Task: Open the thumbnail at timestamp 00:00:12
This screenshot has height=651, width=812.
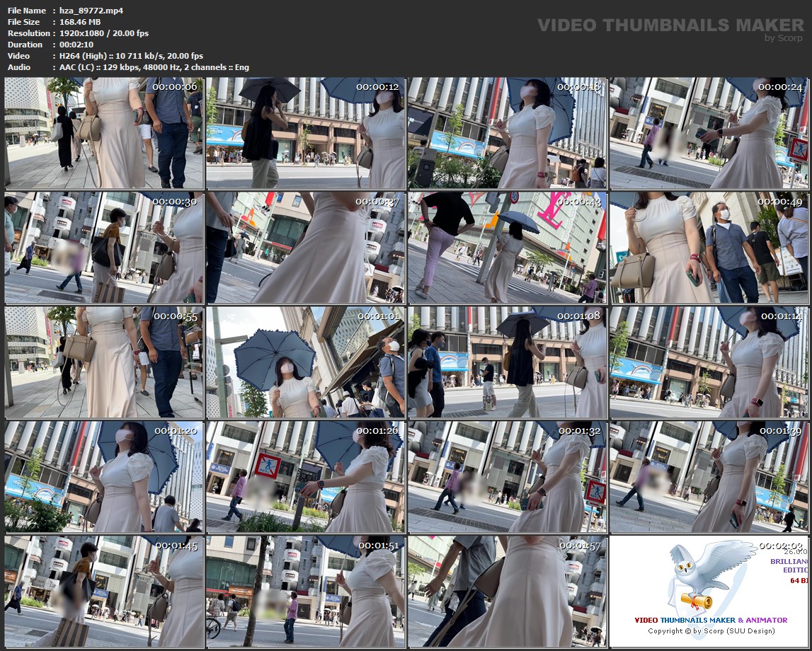Action: 305,133
